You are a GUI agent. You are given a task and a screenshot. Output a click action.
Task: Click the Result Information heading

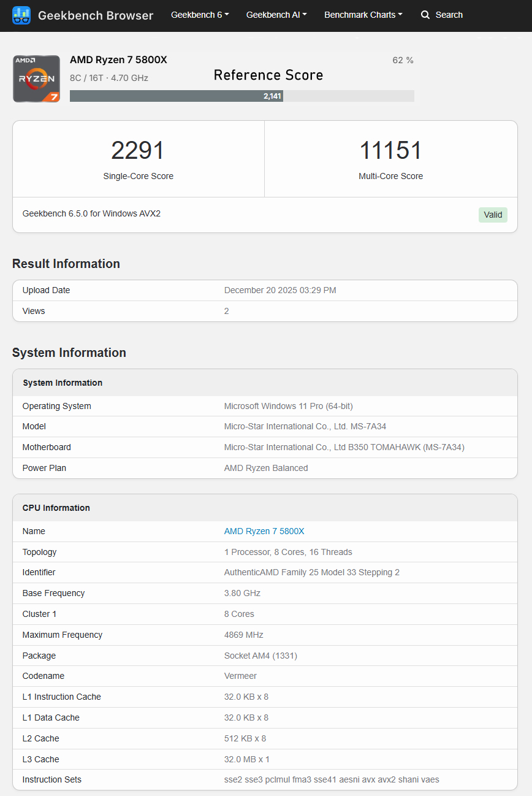66,264
